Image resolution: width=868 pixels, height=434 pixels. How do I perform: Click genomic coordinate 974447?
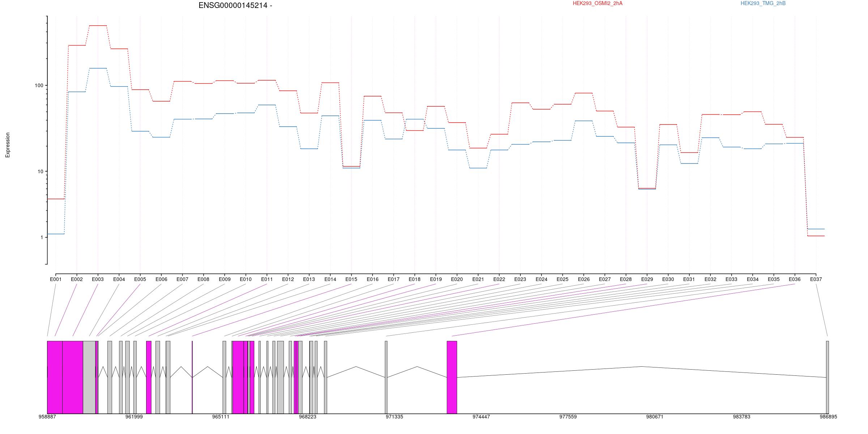click(481, 417)
